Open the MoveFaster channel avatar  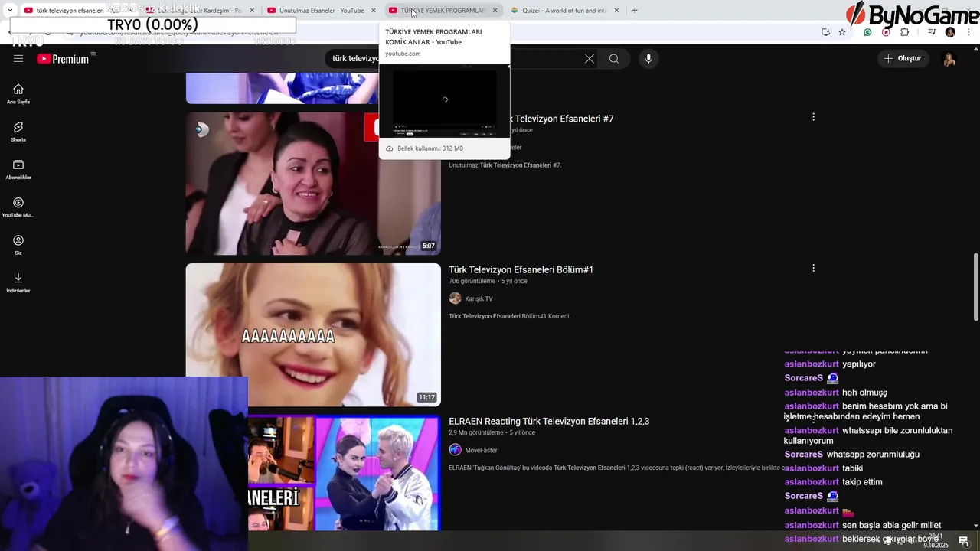coord(455,450)
